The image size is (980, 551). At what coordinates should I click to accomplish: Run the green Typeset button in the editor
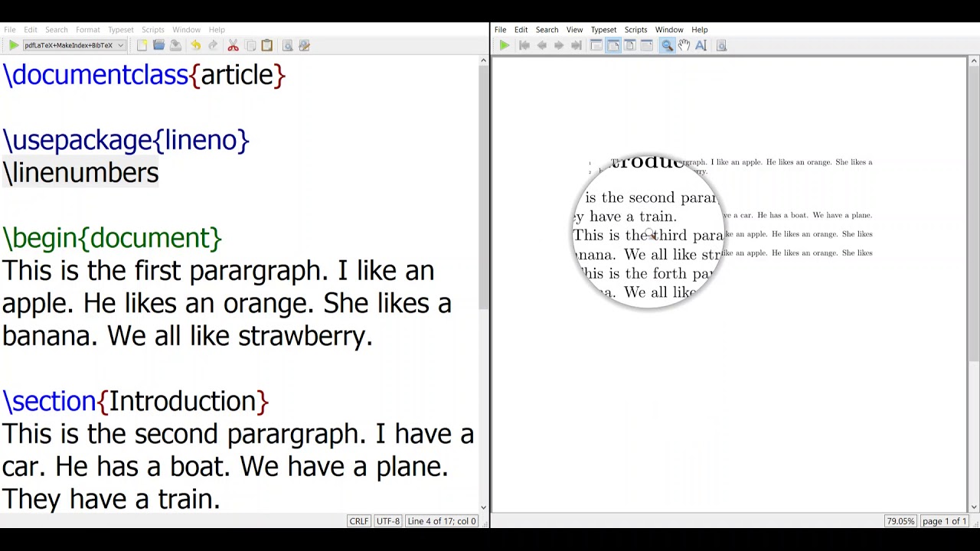[x=14, y=46]
